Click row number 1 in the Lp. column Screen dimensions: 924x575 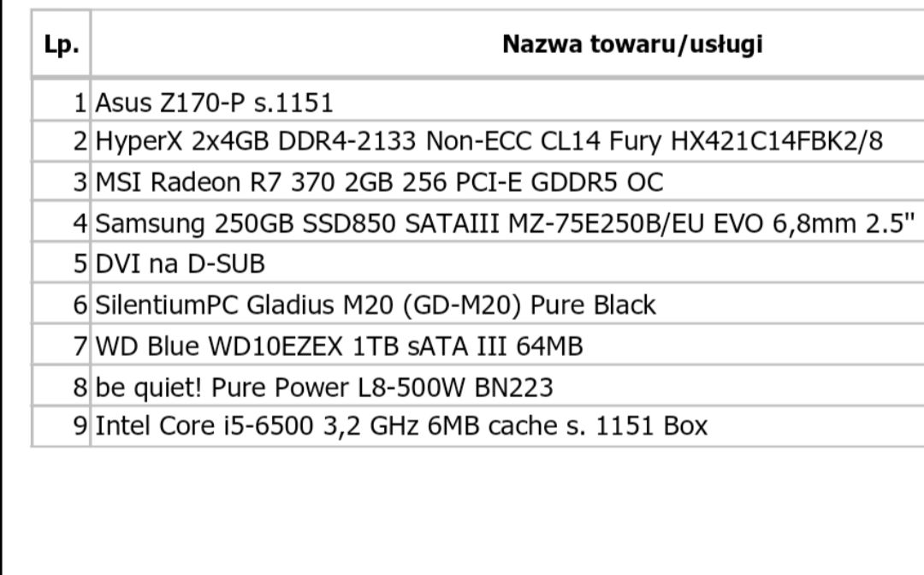click(80, 103)
